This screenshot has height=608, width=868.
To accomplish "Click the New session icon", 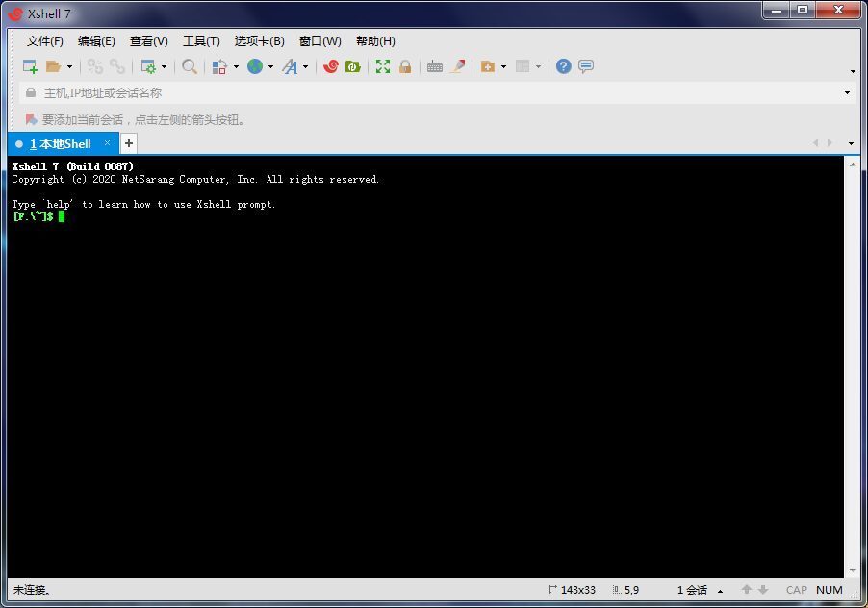I will (30, 66).
